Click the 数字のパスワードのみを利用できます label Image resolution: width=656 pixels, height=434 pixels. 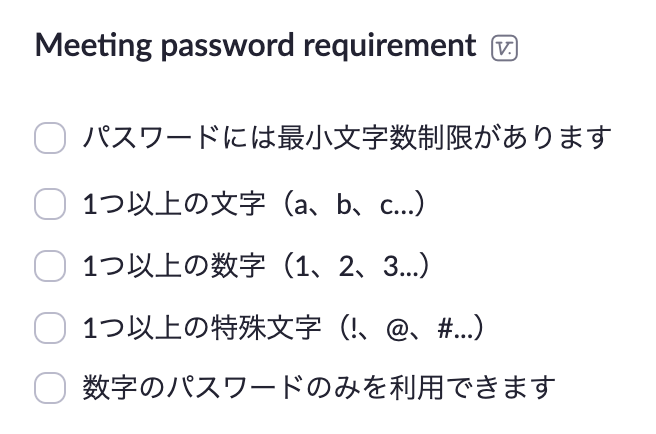click(x=319, y=387)
